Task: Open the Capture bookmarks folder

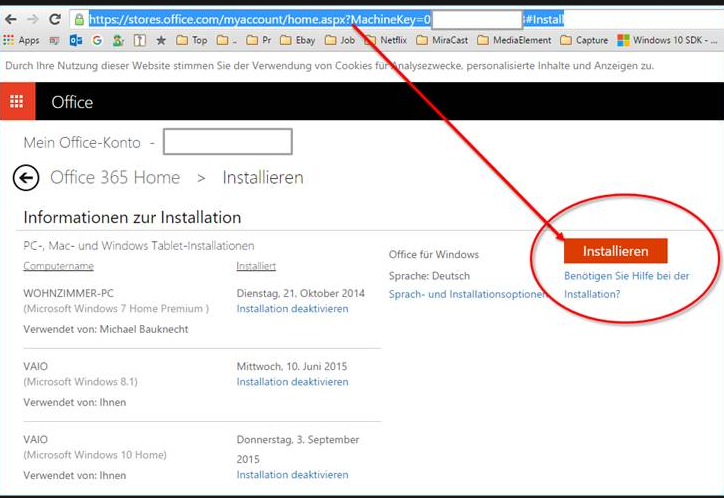Action: click(x=584, y=40)
